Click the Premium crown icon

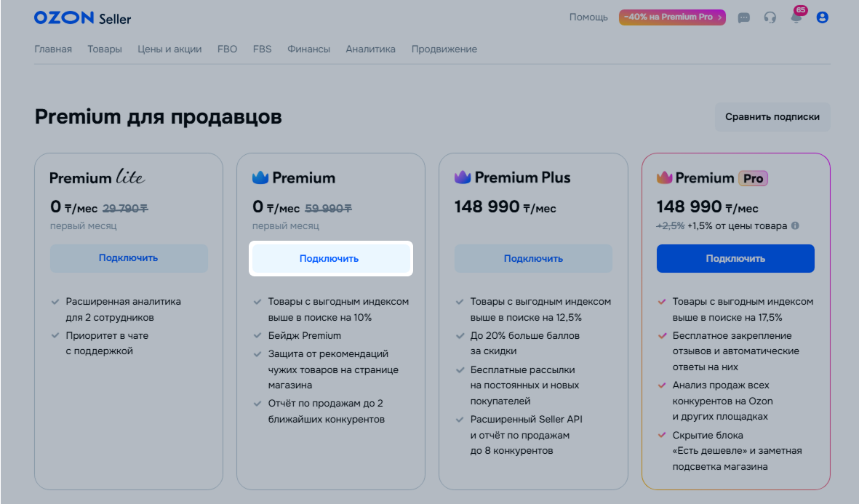point(260,177)
